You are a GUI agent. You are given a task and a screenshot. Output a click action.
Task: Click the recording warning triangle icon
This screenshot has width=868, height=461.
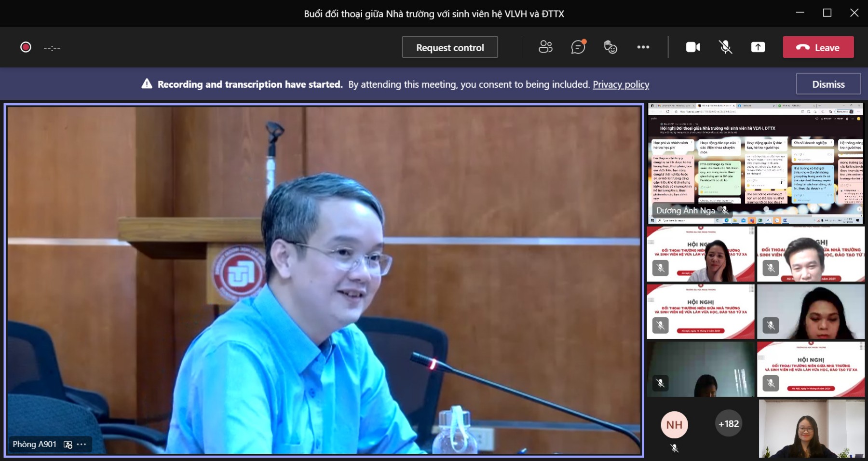pos(147,84)
